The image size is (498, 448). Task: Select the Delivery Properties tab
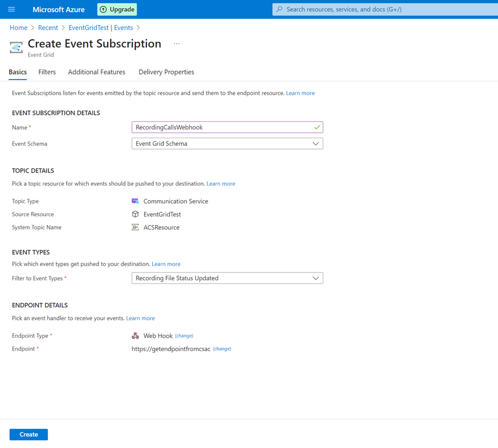166,72
